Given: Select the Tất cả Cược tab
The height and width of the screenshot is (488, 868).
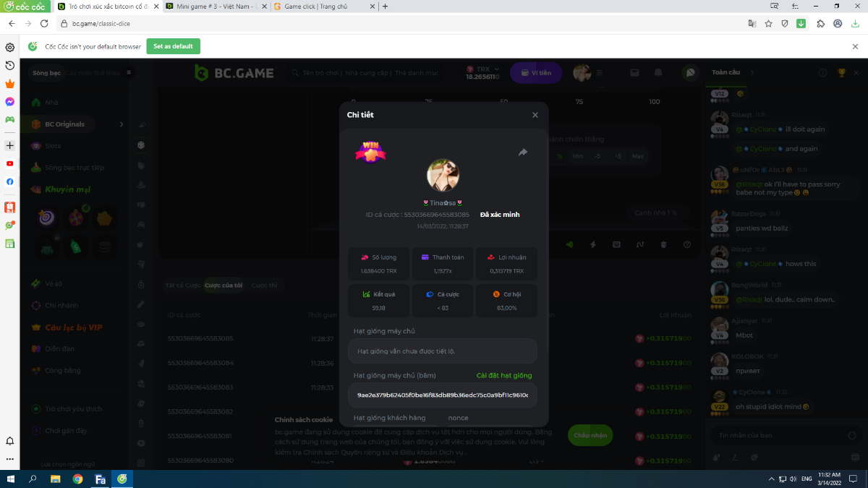Looking at the screenshot, I should pos(182,286).
